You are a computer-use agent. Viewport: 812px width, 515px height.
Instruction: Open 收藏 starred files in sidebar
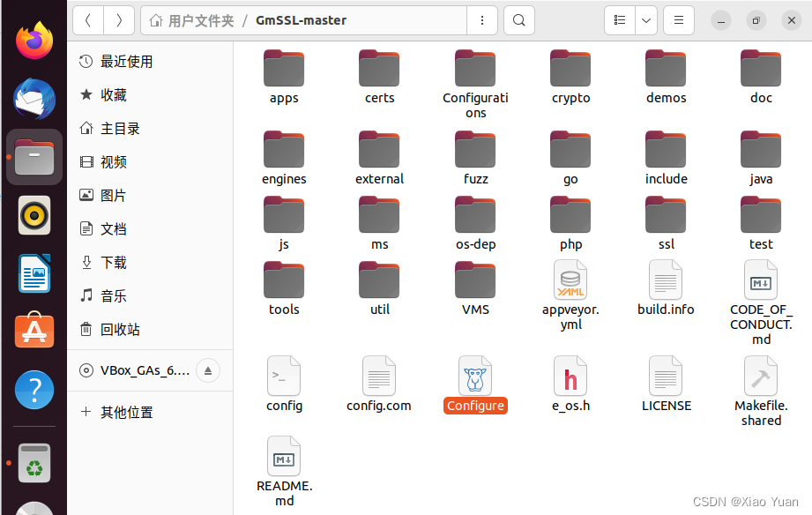(x=150, y=95)
